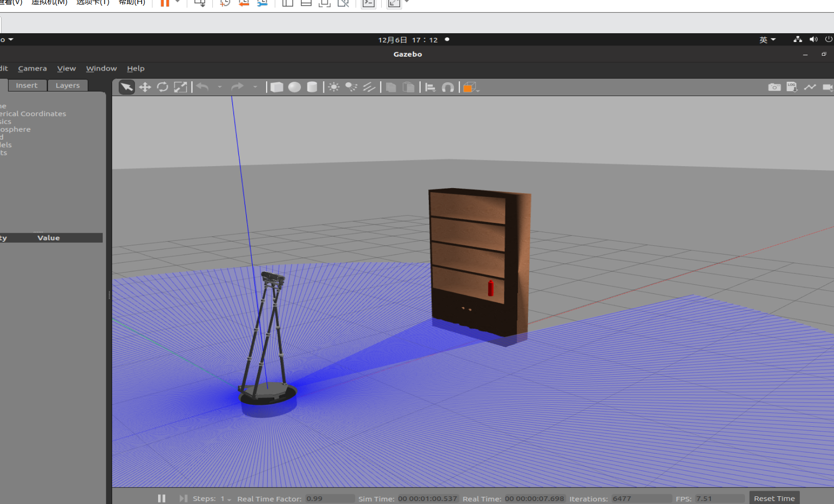Activate the scale mode tool

(x=181, y=87)
